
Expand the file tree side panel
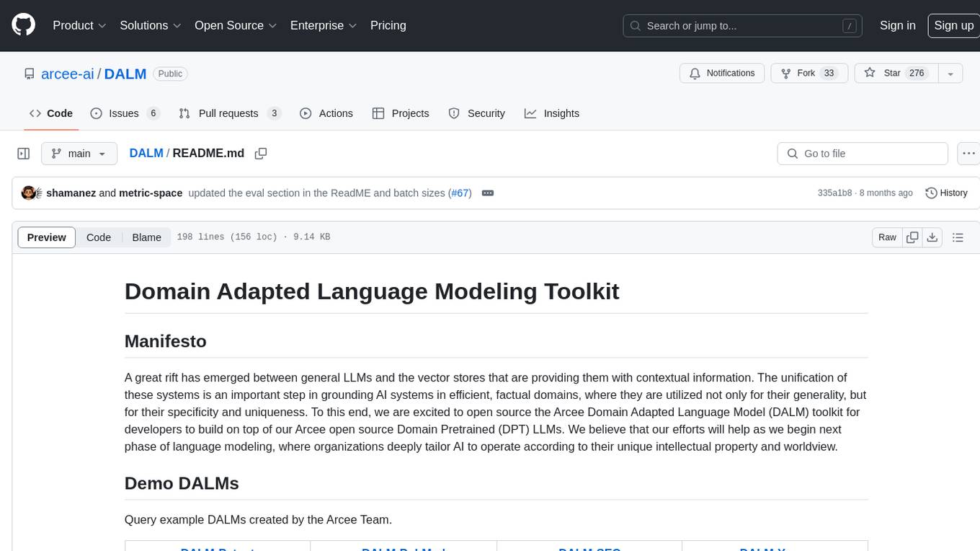coord(23,154)
